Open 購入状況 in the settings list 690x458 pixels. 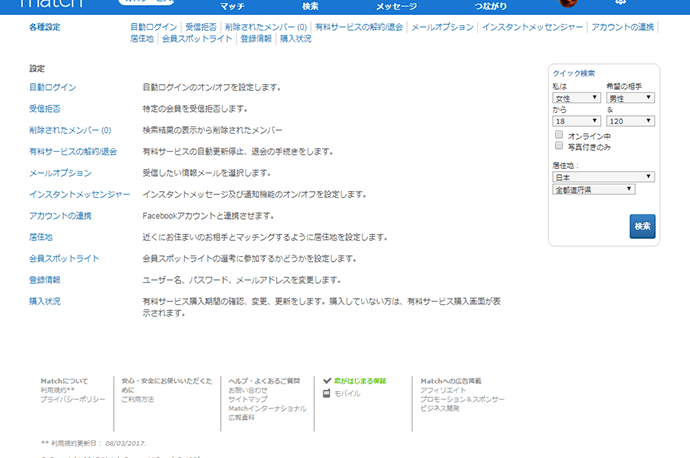tap(45, 301)
